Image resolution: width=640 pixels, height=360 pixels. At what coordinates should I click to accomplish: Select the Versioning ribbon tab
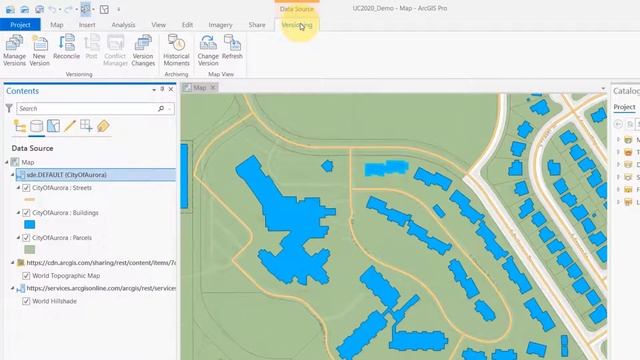point(297,25)
